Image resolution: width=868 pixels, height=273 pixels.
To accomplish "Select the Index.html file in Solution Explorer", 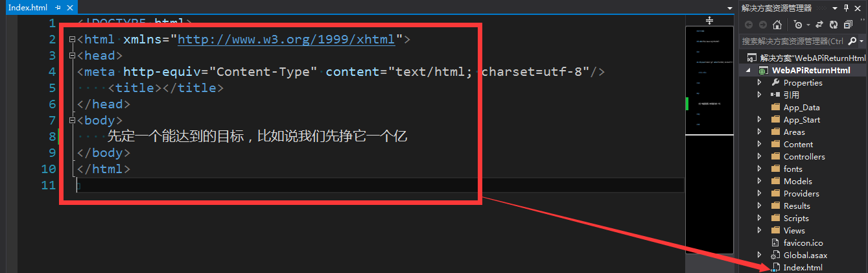I will (x=803, y=267).
